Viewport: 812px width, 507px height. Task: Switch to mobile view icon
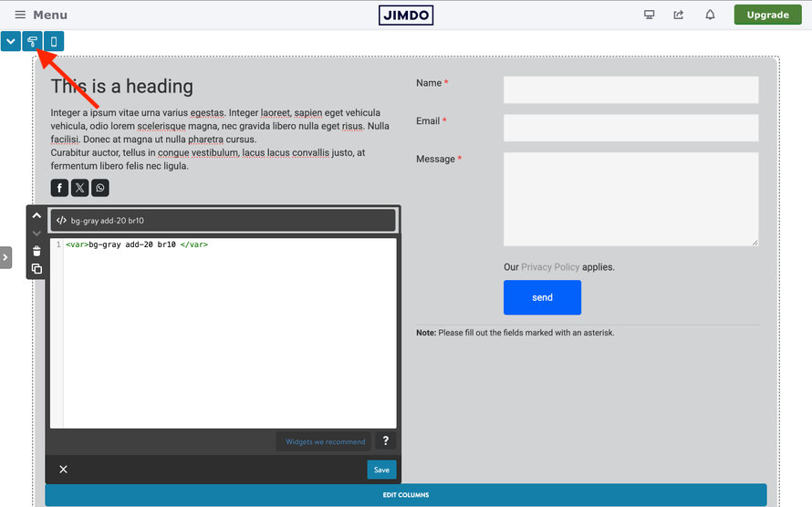point(54,41)
